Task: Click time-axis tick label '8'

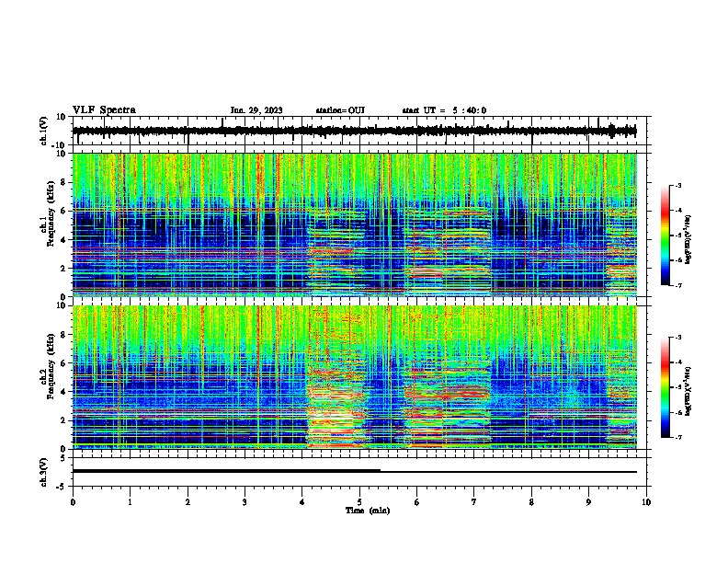Action: pyautogui.click(x=531, y=502)
